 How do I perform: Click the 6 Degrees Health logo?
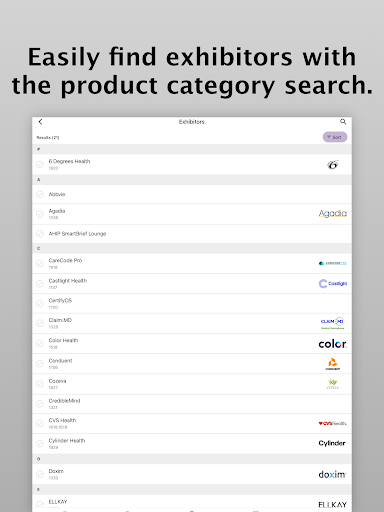(x=332, y=165)
